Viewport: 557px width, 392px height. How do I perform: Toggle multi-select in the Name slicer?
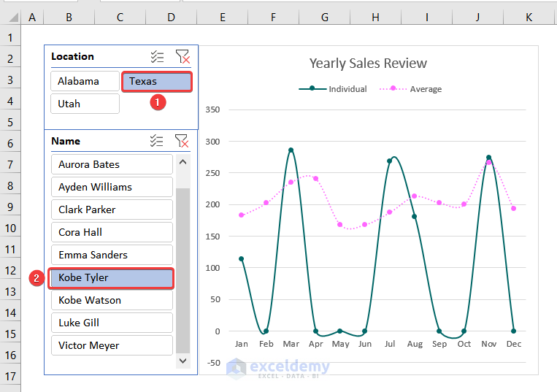(157, 141)
